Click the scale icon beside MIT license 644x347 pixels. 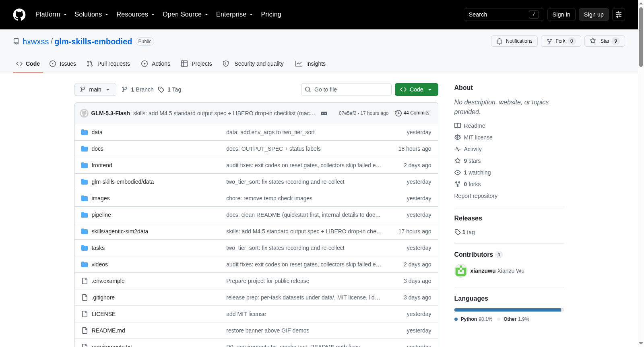pyautogui.click(x=458, y=137)
